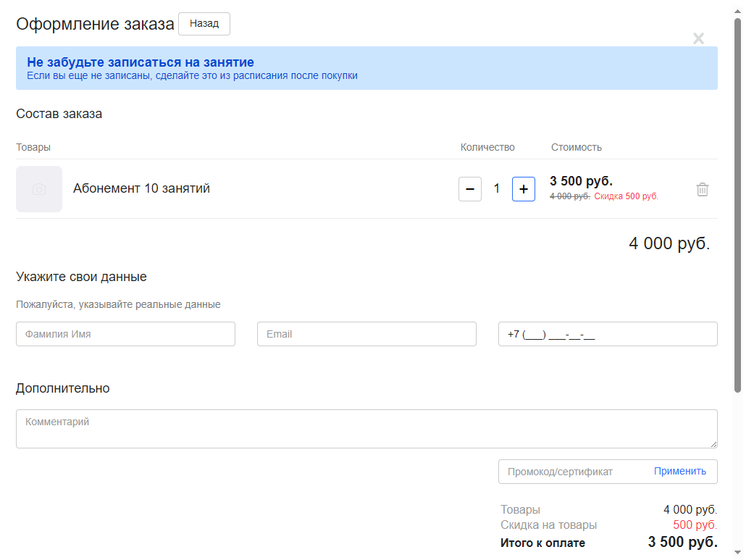This screenshot has width=754, height=560.
Task: Click the Назад button
Action: pyautogui.click(x=204, y=24)
